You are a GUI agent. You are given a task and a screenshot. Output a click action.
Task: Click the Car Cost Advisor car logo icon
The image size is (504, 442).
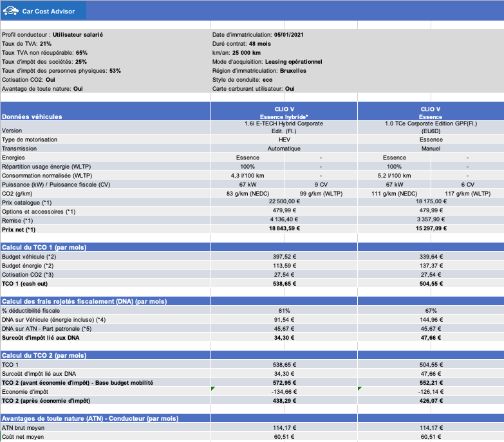(10, 11)
